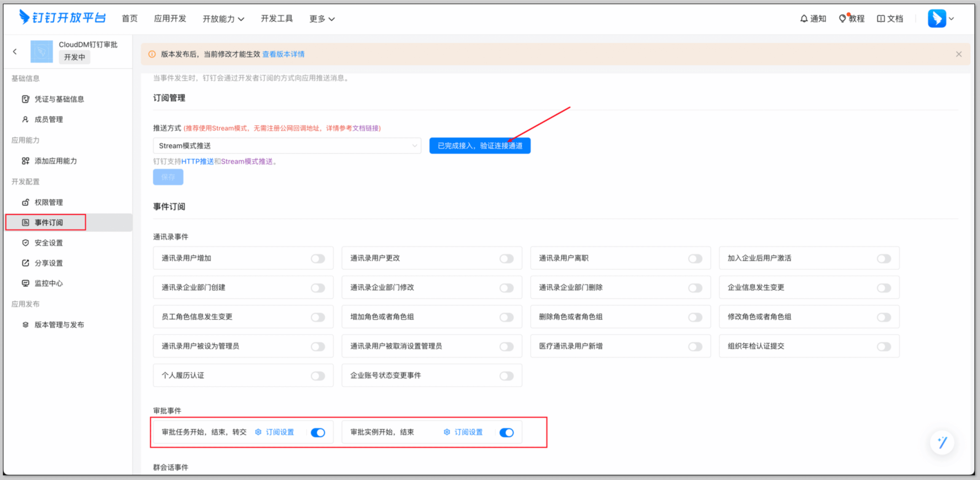980x480 pixels.
Task: Open the tutorial lightbulb icon
Action: tap(842, 19)
